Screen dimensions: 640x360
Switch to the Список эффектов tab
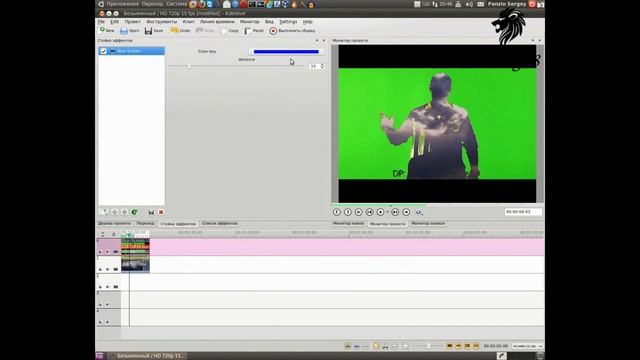(x=219, y=223)
